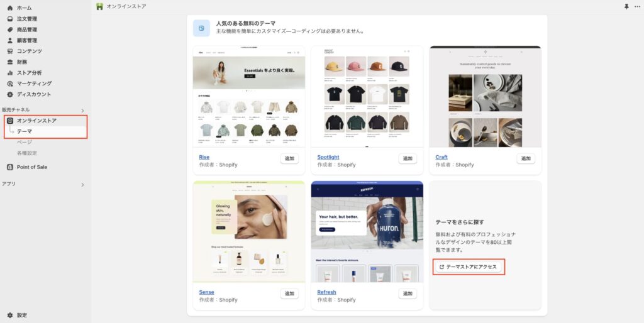Screen dimensions: 644x323
Task: Click the green store logo in header
Action: click(x=99, y=6)
